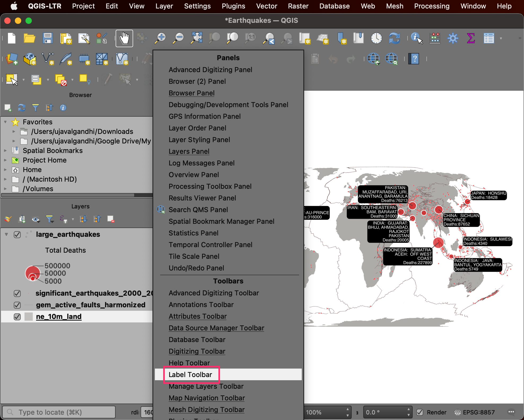Toggle visibility of gem_active_faults_harmonized layer

click(17, 305)
